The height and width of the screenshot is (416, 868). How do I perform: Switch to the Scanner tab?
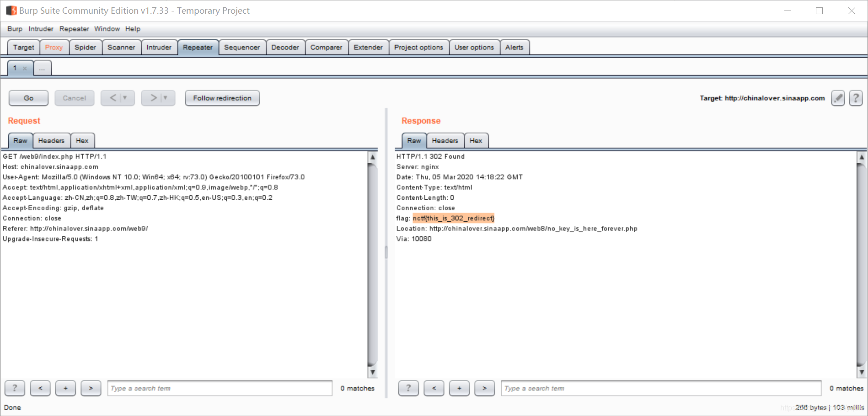click(x=121, y=47)
